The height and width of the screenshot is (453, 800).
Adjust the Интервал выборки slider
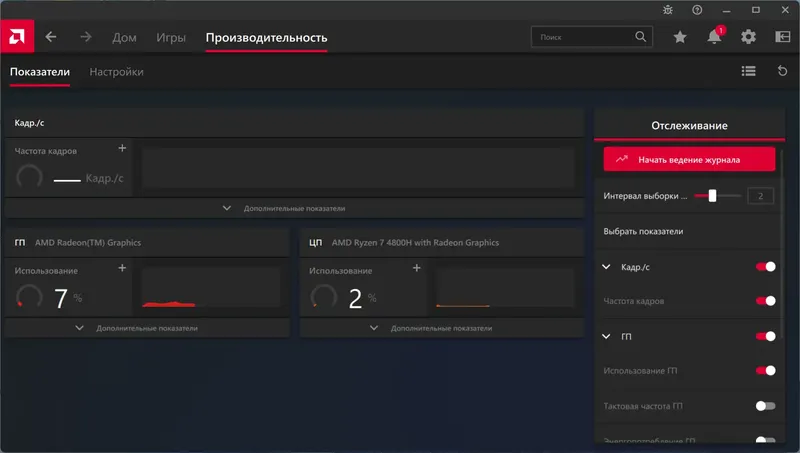717,196
